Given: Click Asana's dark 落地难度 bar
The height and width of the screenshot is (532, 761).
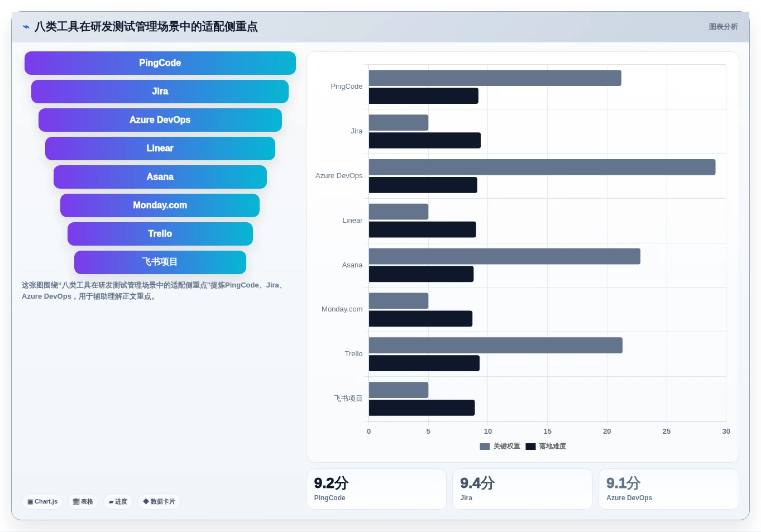Looking at the screenshot, I should (422, 274).
